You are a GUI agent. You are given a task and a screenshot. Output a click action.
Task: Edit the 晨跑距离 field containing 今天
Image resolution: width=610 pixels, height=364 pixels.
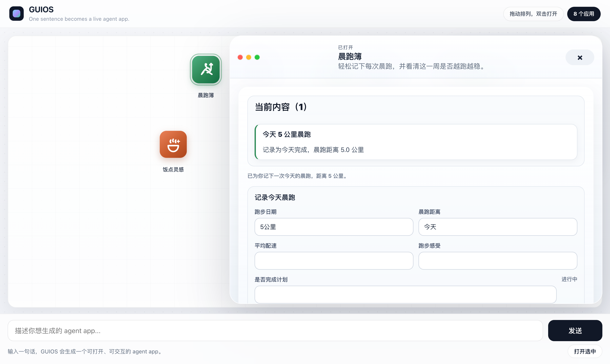(x=498, y=227)
